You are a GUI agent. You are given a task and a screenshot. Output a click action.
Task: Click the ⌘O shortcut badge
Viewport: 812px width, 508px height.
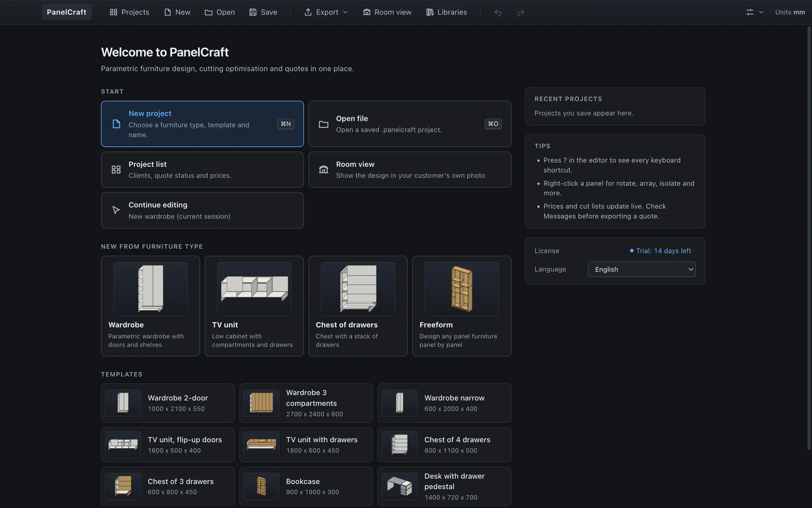493,124
